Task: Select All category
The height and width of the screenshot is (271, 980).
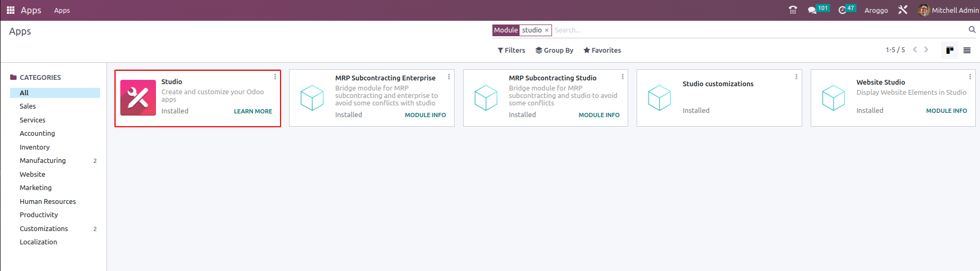Action: [55, 93]
